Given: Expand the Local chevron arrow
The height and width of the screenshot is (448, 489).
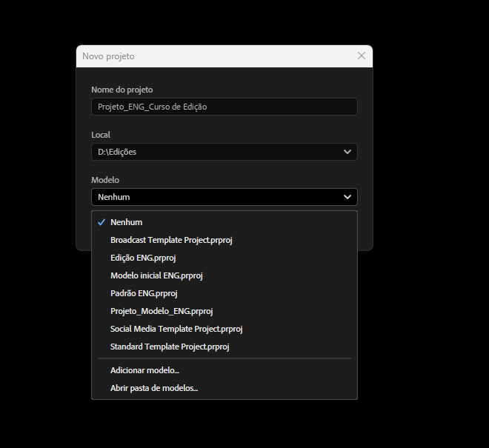Looking at the screenshot, I should click(x=347, y=152).
